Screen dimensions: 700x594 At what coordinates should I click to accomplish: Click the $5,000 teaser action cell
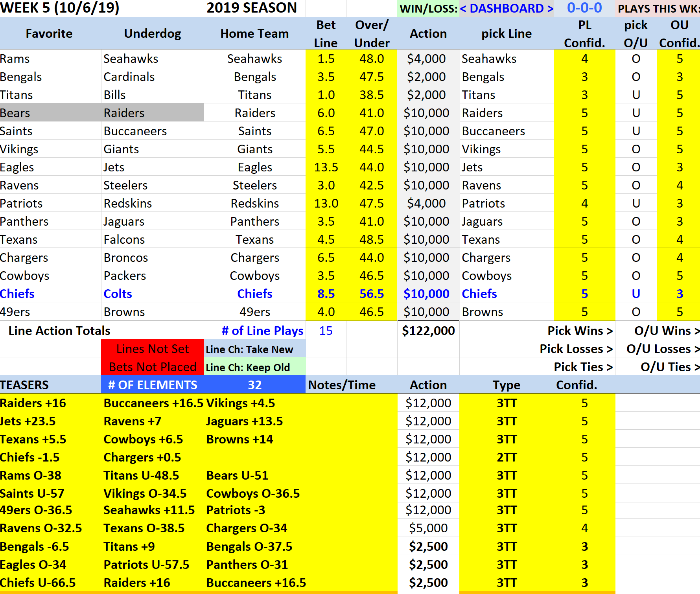[428, 528]
